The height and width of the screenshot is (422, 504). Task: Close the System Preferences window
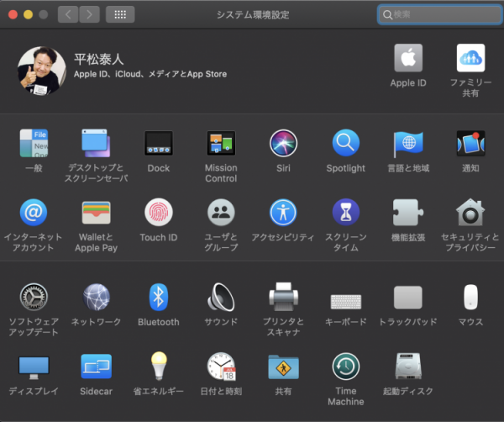coord(13,14)
